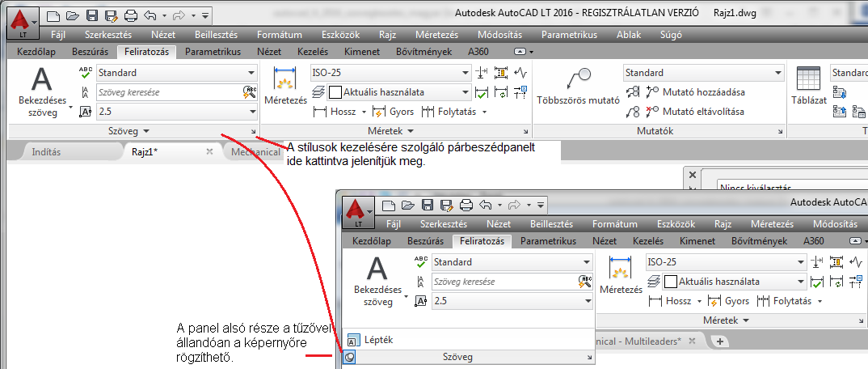Click Lépték button in lower window panel
Screen dimensions: 868x369
(x=370, y=340)
